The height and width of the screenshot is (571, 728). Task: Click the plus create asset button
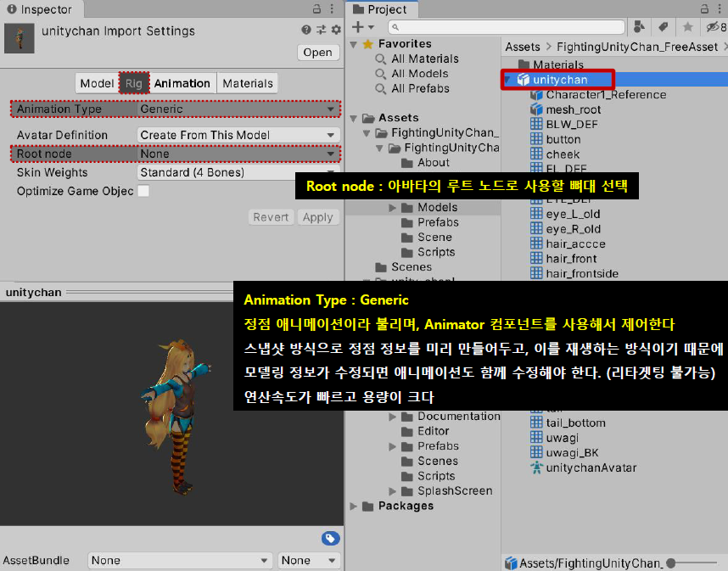pos(357,27)
